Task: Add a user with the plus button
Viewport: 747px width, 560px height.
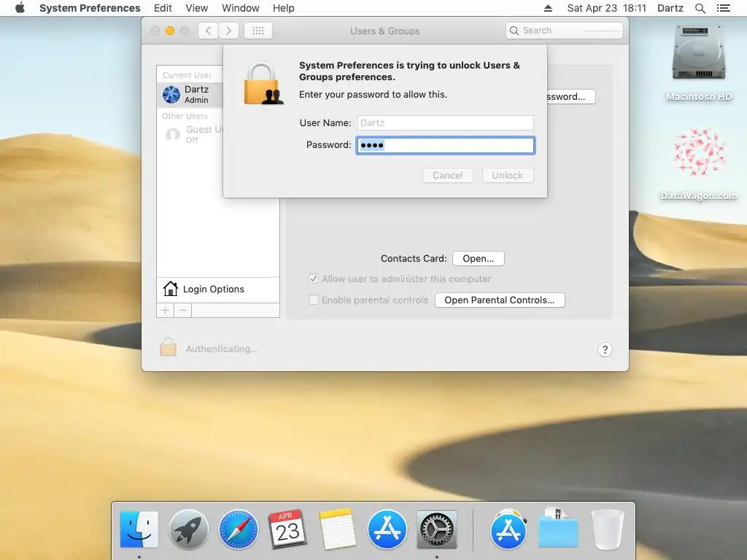Action: 166,311
